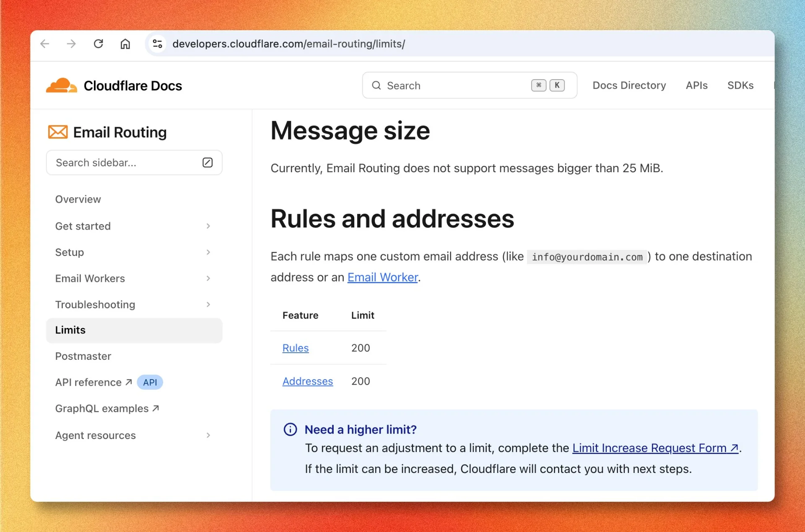Viewport: 805px width, 532px height.
Task: View site information icon in address bar
Action: [158, 44]
